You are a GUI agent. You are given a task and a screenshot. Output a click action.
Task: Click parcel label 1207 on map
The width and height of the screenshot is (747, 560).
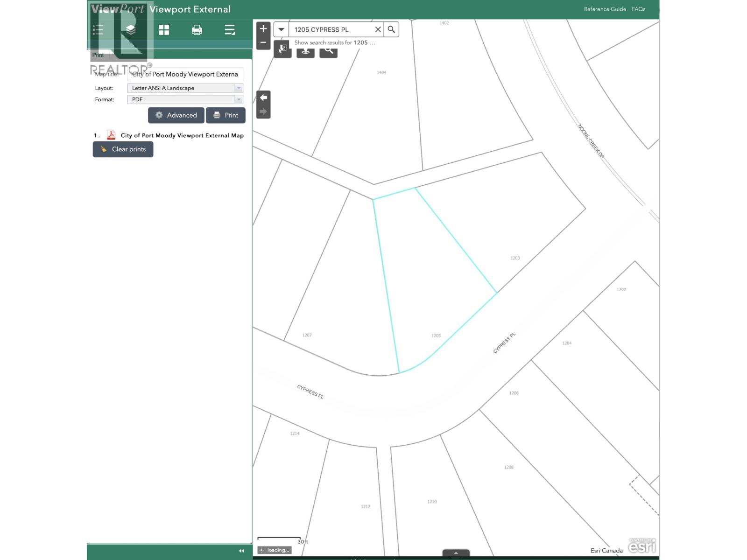pos(307,335)
